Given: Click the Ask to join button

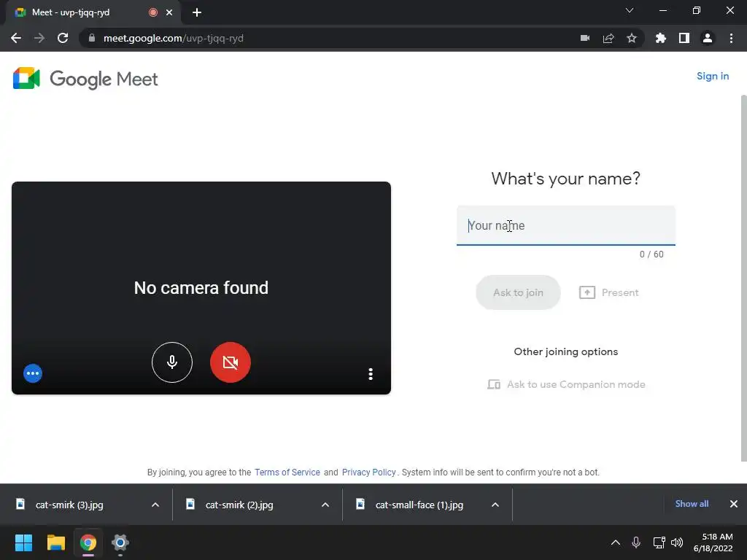Looking at the screenshot, I should click(x=518, y=292).
